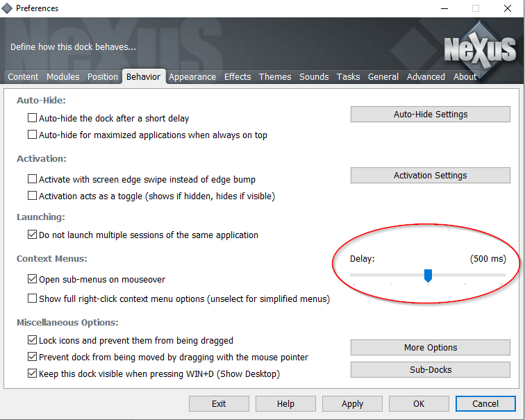Image resolution: width=525 pixels, height=420 pixels.
Task: Open the Themes tab
Action: pos(275,77)
